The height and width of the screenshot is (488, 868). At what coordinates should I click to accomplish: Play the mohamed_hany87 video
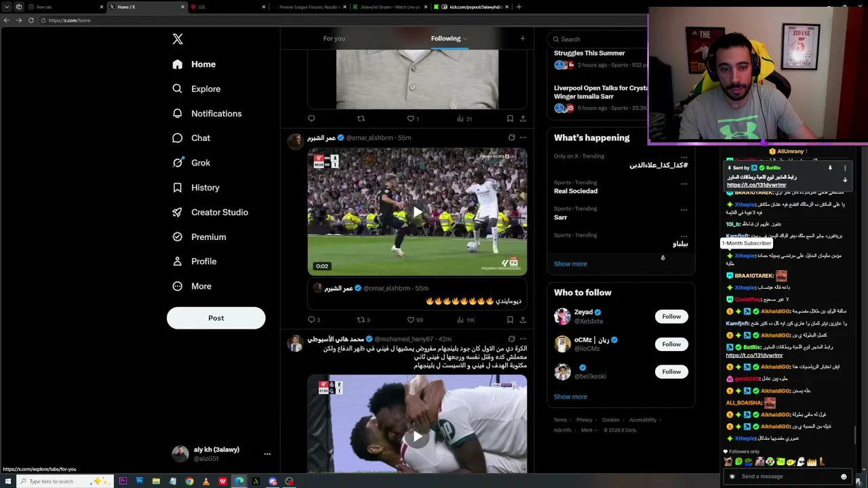click(x=417, y=436)
